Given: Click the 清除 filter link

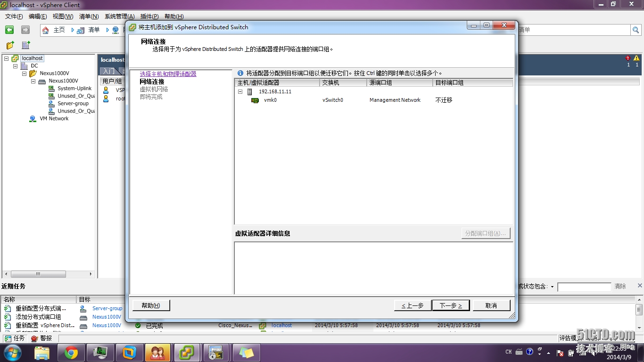Looking at the screenshot, I should [620, 287].
